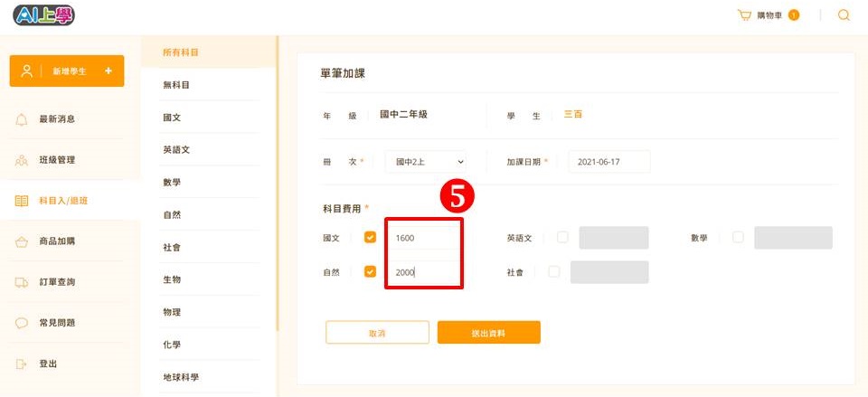The height and width of the screenshot is (397, 868).
Task: Click the bell icon for 最新消息
Action: click(21, 119)
